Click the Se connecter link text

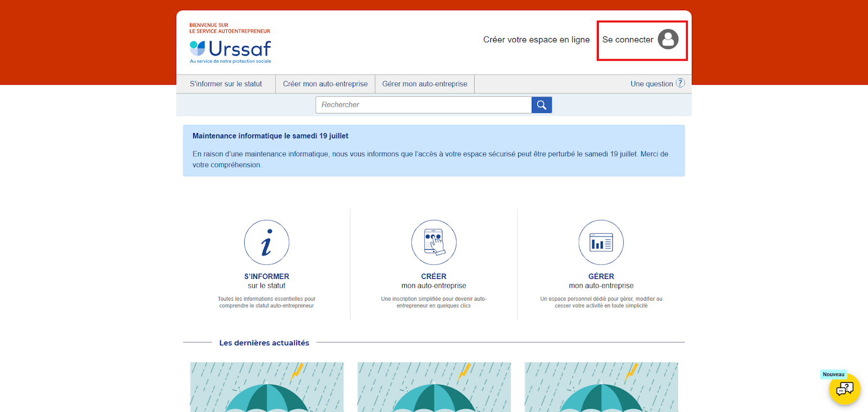coord(628,40)
